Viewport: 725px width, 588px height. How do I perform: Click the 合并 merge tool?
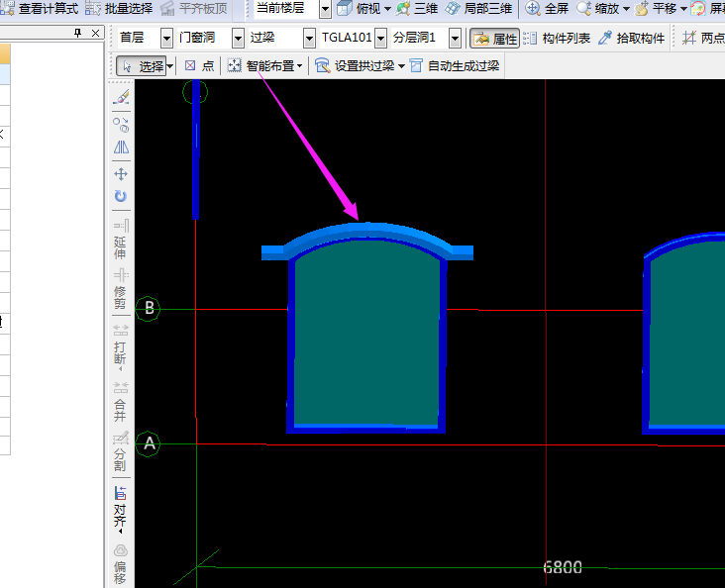point(121,401)
